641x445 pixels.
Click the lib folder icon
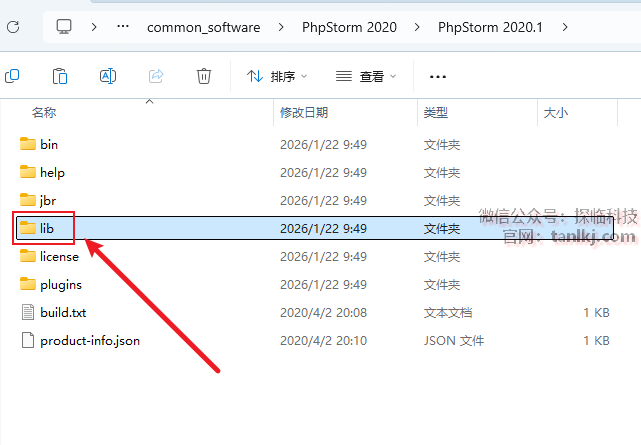pyautogui.click(x=28, y=228)
